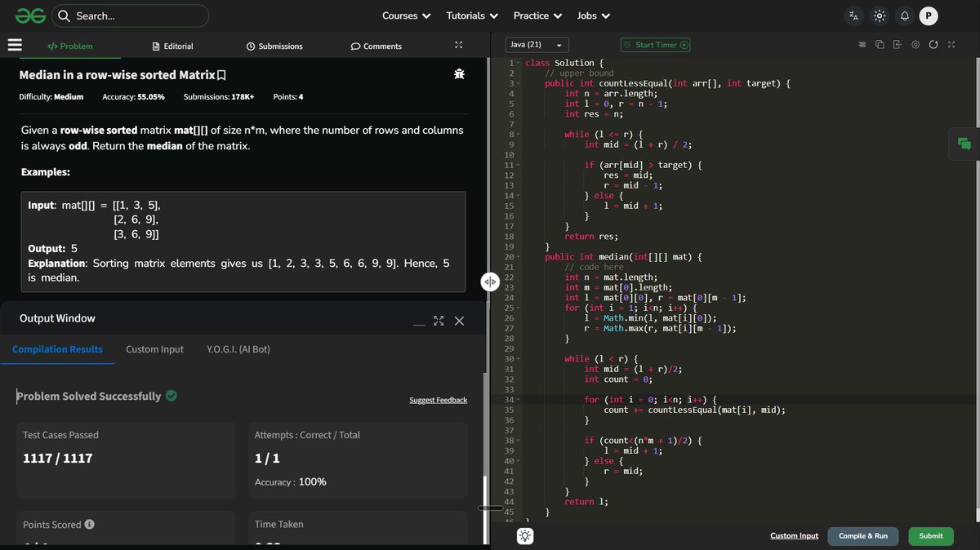Switch to the Submissions tab
The height and width of the screenshot is (550, 980).
click(x=274, y=47)
